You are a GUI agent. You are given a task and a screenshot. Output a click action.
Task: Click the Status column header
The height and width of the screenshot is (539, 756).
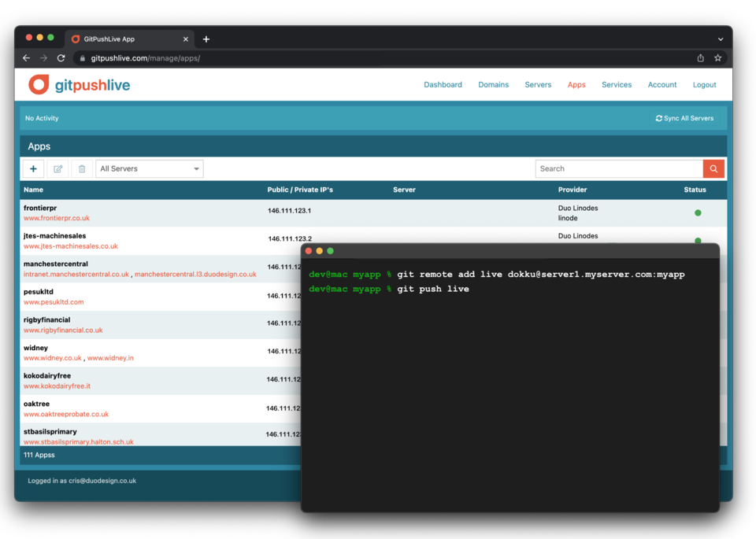point(695,190)
